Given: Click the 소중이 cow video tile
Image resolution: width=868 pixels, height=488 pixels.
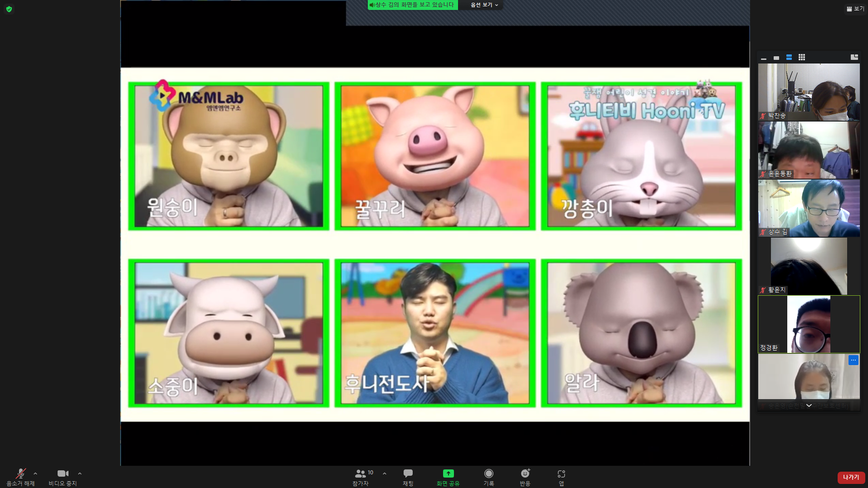Looking at the screenshot, I should tap(229, 333).
